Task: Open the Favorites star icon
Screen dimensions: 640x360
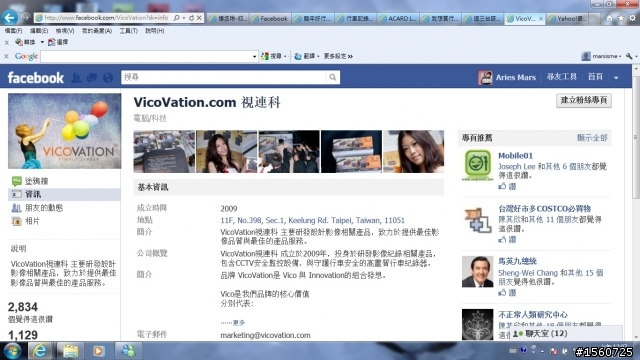Action: point(621,18)
